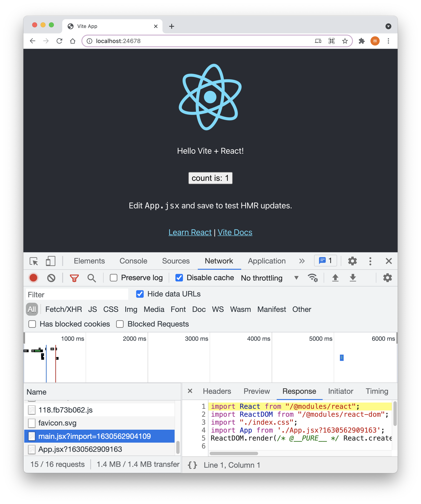Open the Initiator tab
Image resolution: width=421 pixels, height=504 pixels.
pos(341,391)
